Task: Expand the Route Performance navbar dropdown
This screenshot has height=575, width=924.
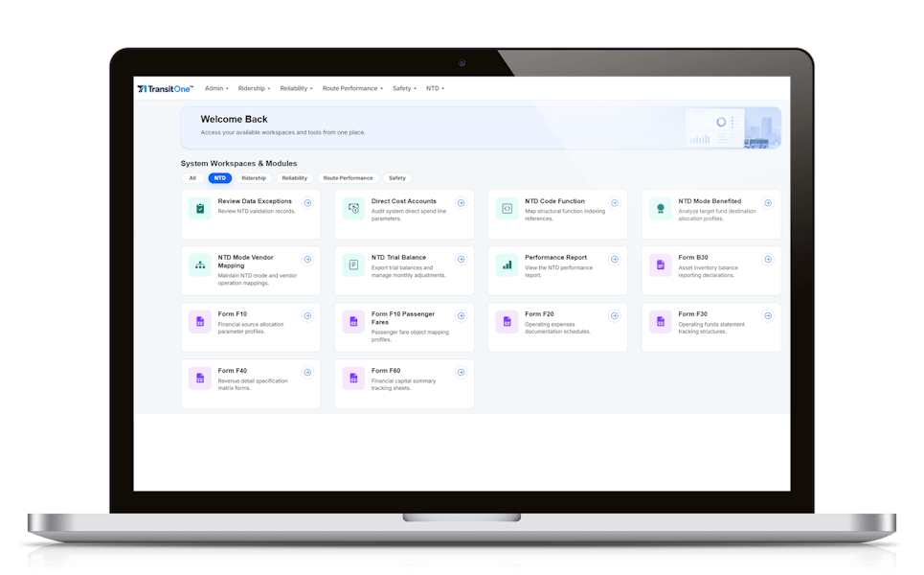Action: [352, 88]
